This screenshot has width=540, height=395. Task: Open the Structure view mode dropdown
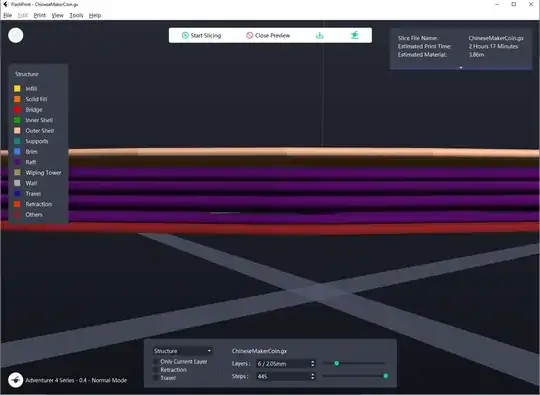tap(182, 351)
